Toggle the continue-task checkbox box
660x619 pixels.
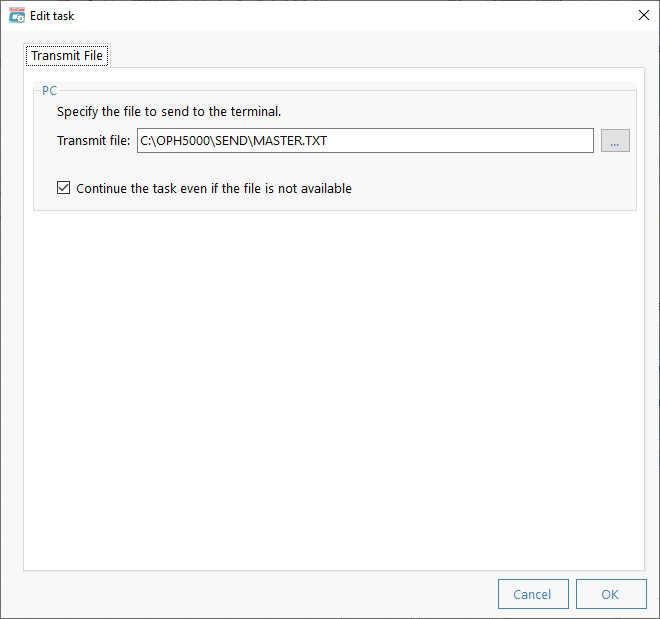click(x=64, y=188)
